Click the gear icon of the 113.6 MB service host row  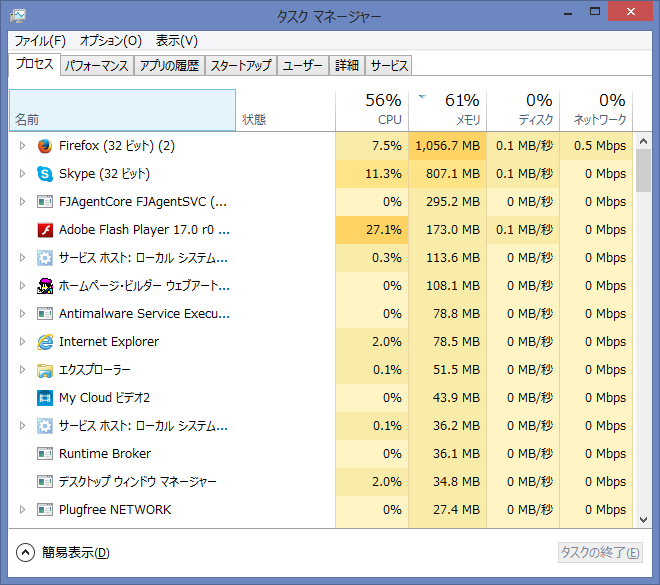(45, 258)
